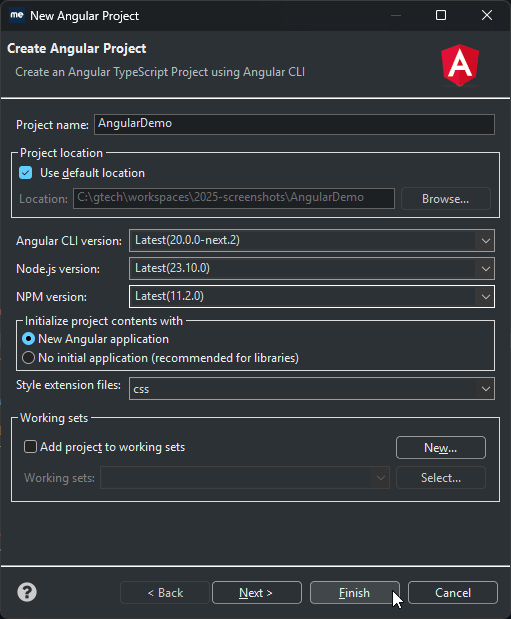This screenshot has width=511, height=619.
Task: Click the Finish button
Action: [355, 593]
